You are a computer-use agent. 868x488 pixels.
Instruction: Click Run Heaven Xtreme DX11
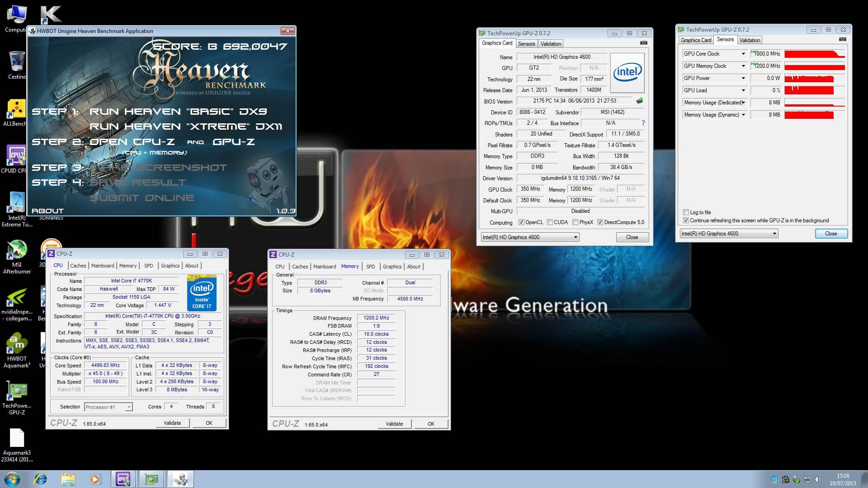[x=186, y=127]
